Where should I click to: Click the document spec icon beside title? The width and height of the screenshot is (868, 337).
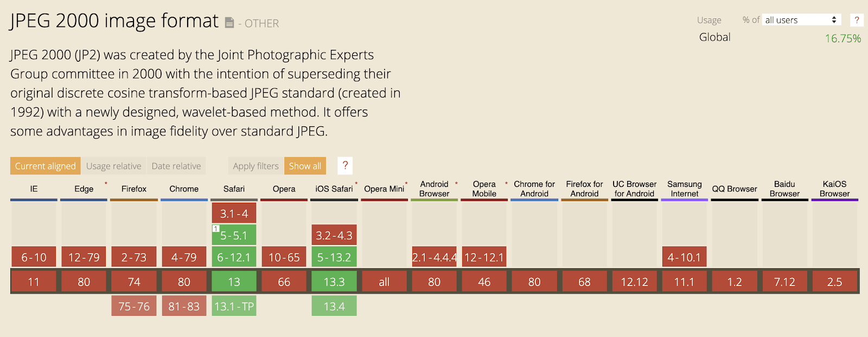(229, 23)
